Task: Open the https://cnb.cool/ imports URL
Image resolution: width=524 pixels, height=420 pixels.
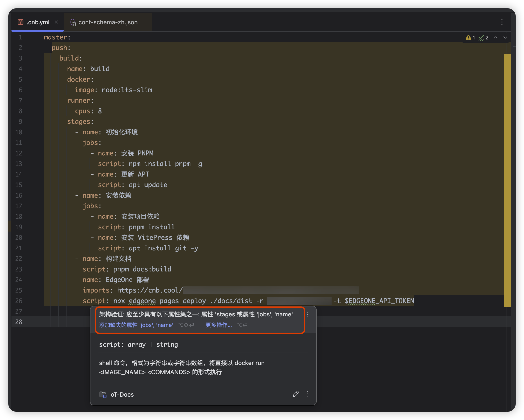Action: 150,290
